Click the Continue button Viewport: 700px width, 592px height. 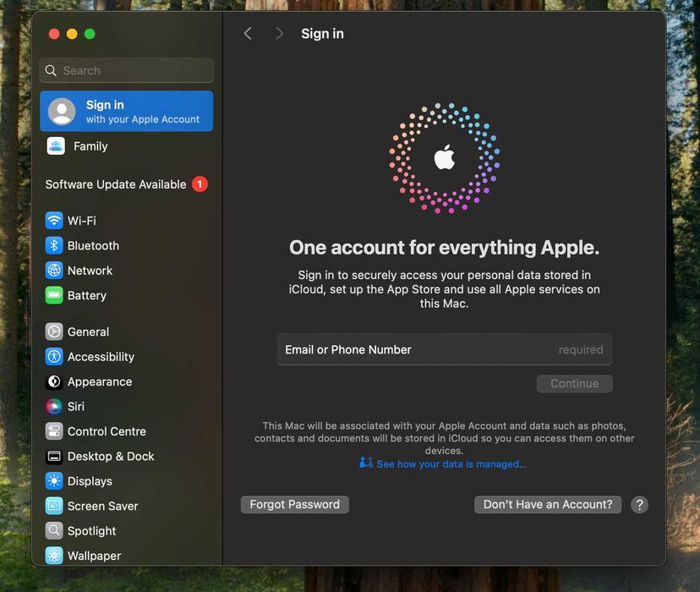[575, 384]
